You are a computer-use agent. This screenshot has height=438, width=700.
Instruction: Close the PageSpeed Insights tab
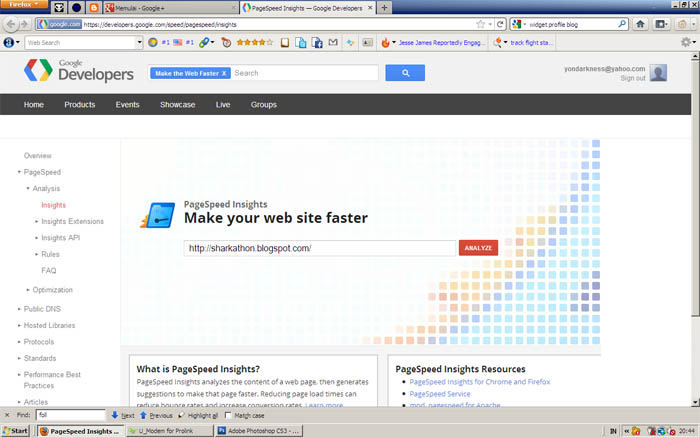(370, 8)
